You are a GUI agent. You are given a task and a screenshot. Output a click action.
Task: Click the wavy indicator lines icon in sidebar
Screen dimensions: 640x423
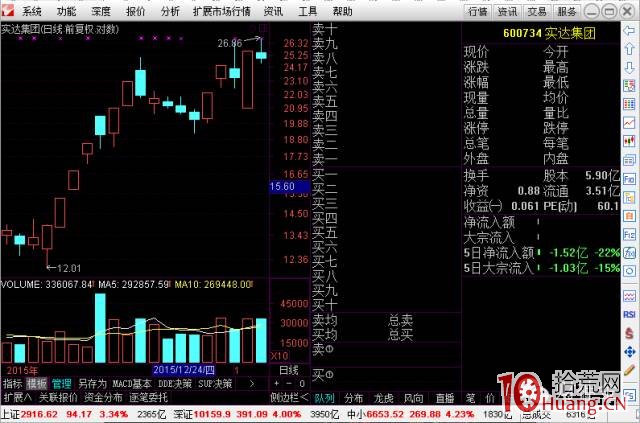[629, 296]
